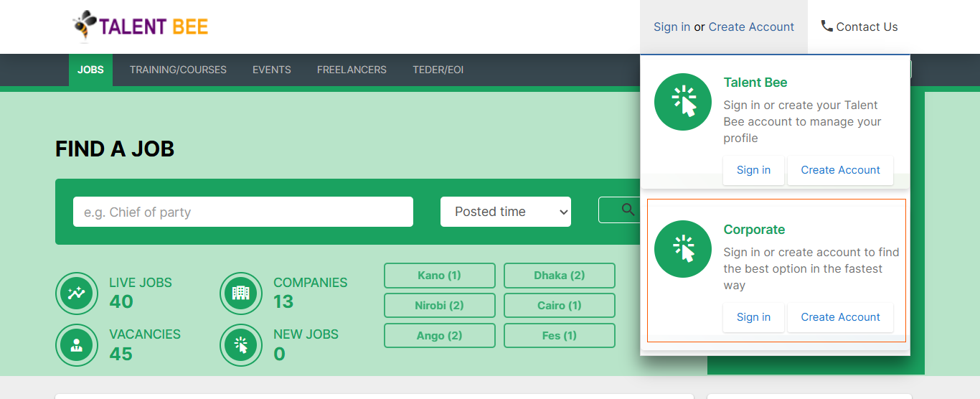The width and height of the screenshot is (980, 399).
Task: Switch to Training/Courses tab
Action: 178,70
